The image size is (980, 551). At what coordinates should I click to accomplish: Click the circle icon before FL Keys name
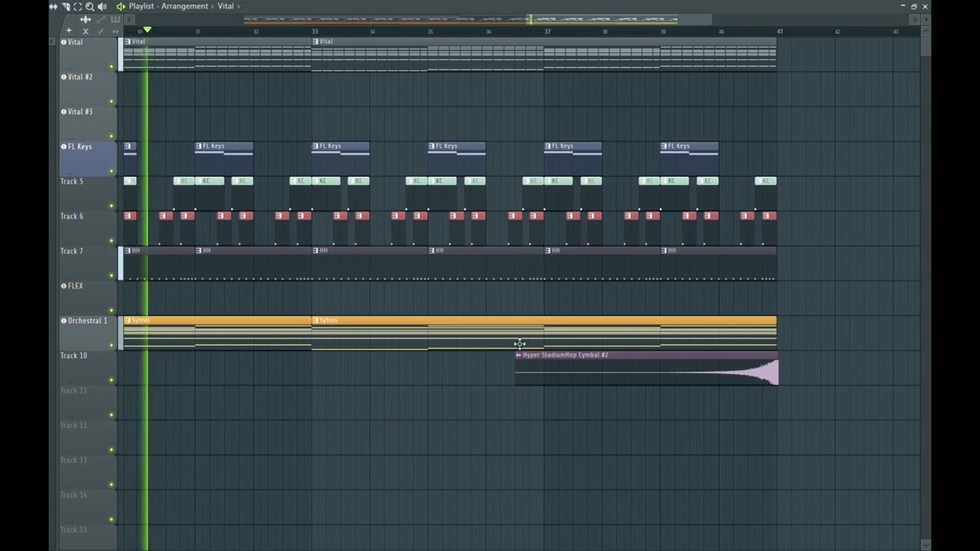64,146
